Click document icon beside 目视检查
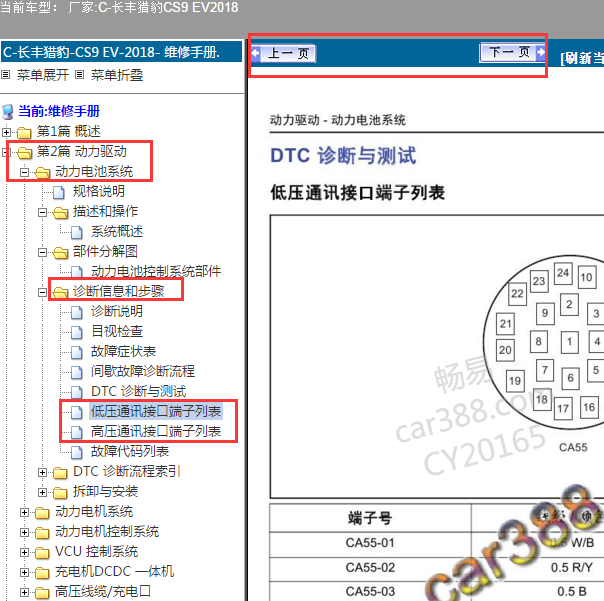 coord(77,332)
